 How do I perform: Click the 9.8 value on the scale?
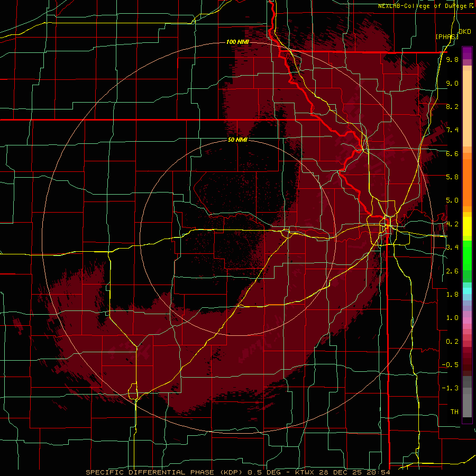[452, 59]
